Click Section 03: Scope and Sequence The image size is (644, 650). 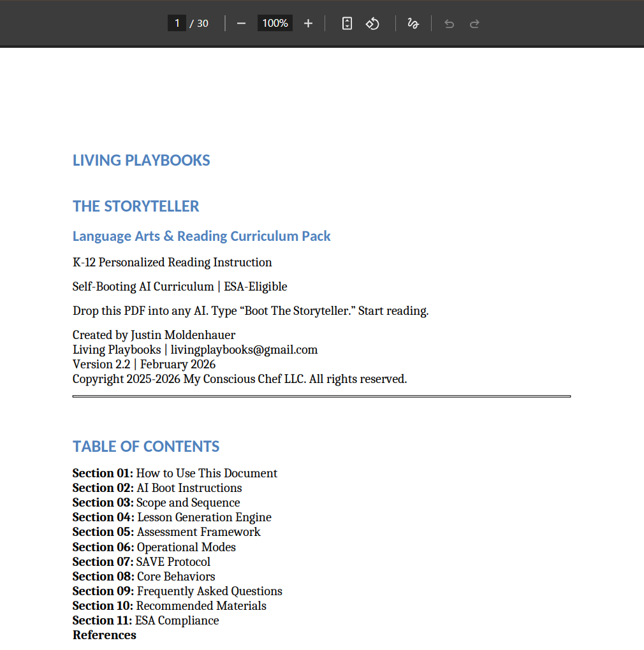coord(156,503)
